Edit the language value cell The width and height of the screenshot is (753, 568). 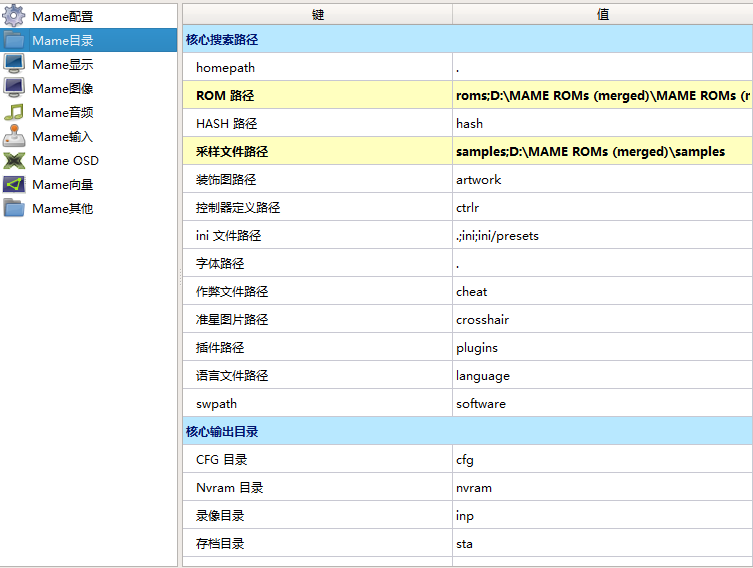tap(603, 375)
